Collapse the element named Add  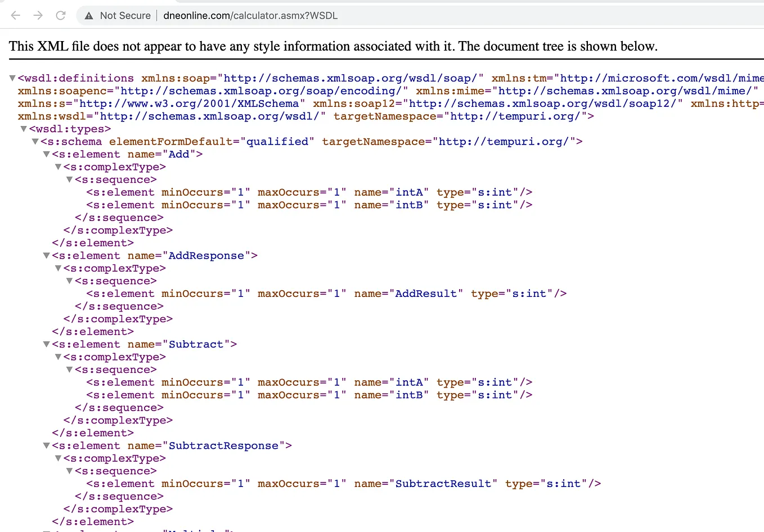(46, 154)
